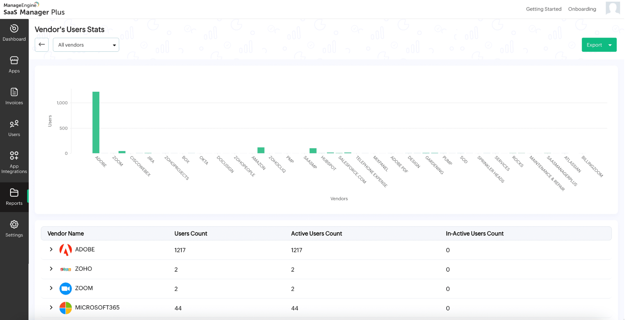Click the back arrow button
Viewport: 644px width, 320px height.
[42, 45]
